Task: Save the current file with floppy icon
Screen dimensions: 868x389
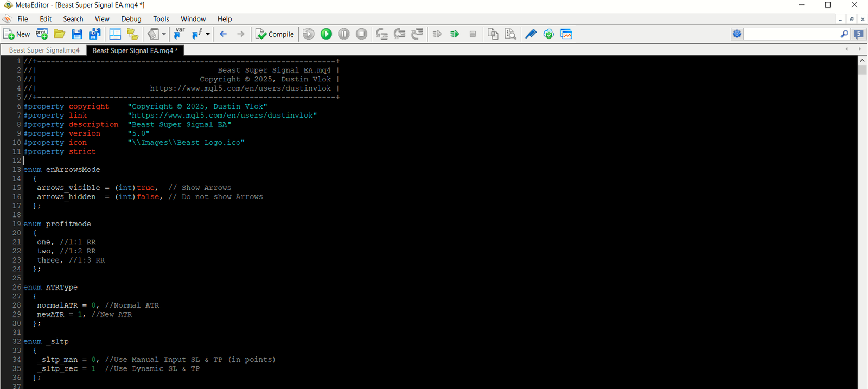Action: click(77, 34)
